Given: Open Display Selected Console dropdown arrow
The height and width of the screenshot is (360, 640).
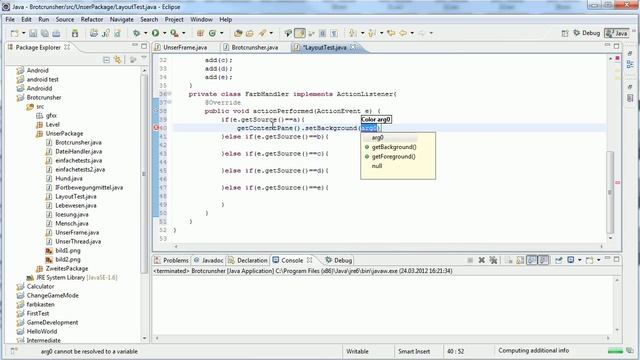Looking at the screenshot, I should click(580, 260).
